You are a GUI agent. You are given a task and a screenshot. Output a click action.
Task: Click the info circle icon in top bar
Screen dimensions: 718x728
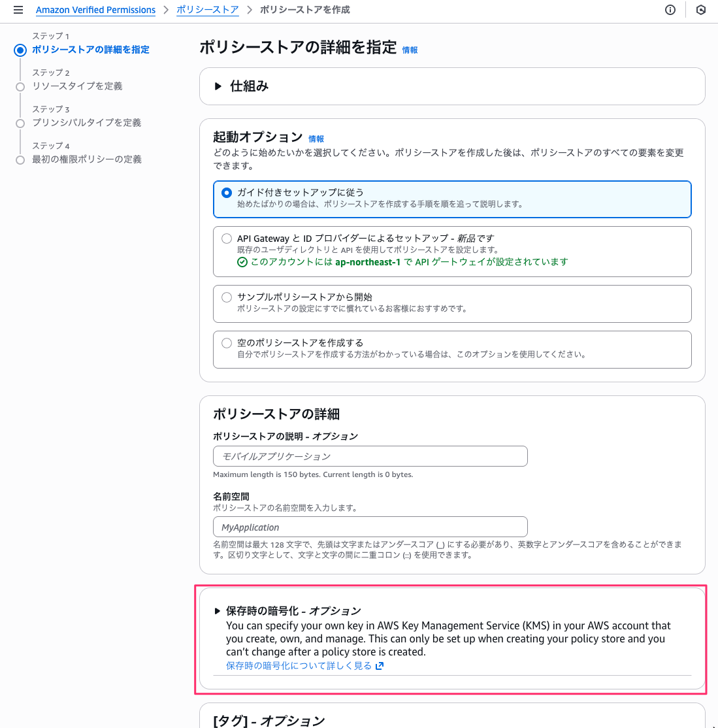point(670,10)
